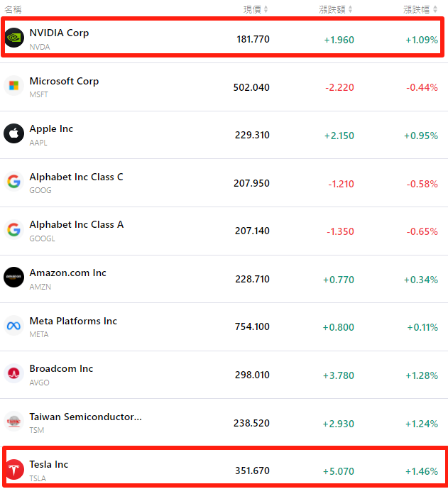Viewport: 448px width, 489px height.
Task: Click the NVIDIA logo icon
Action: pyautogui.click(x=14, y=38)
